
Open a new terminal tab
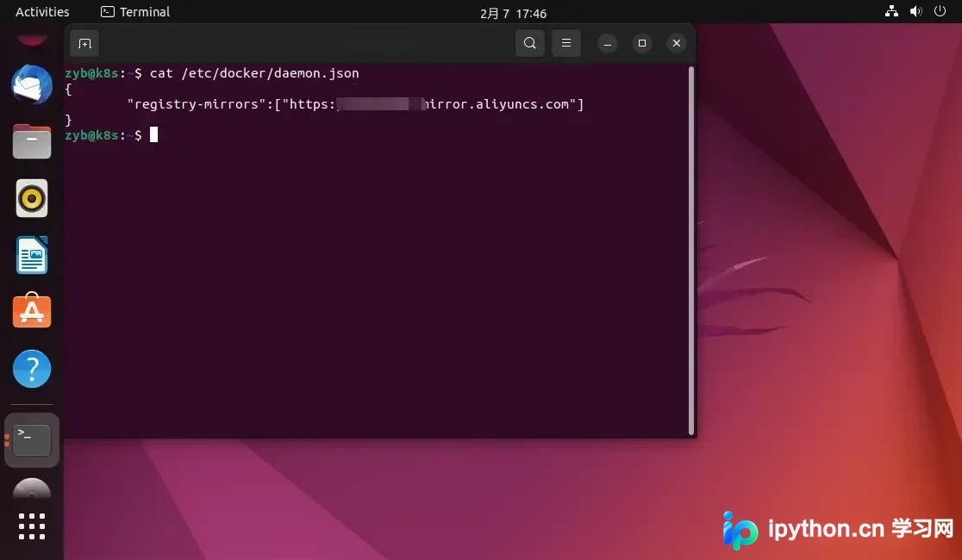[x=84, y=44]
